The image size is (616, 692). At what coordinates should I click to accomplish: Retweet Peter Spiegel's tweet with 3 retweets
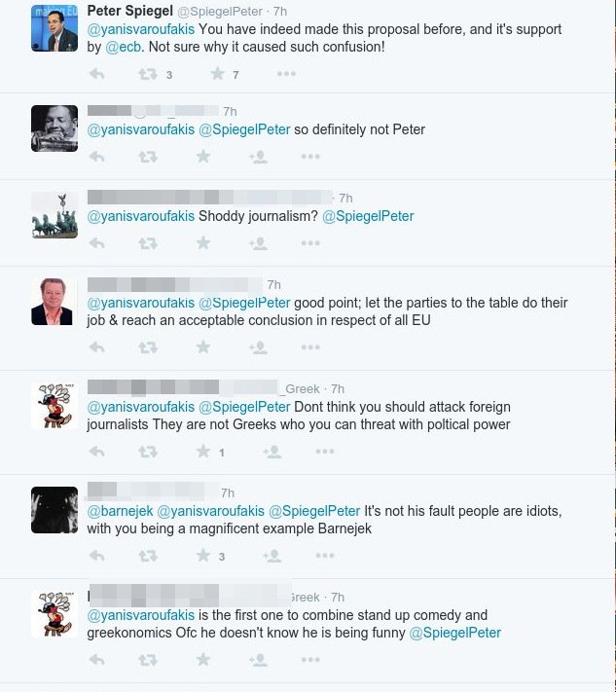tap(148, 74)
